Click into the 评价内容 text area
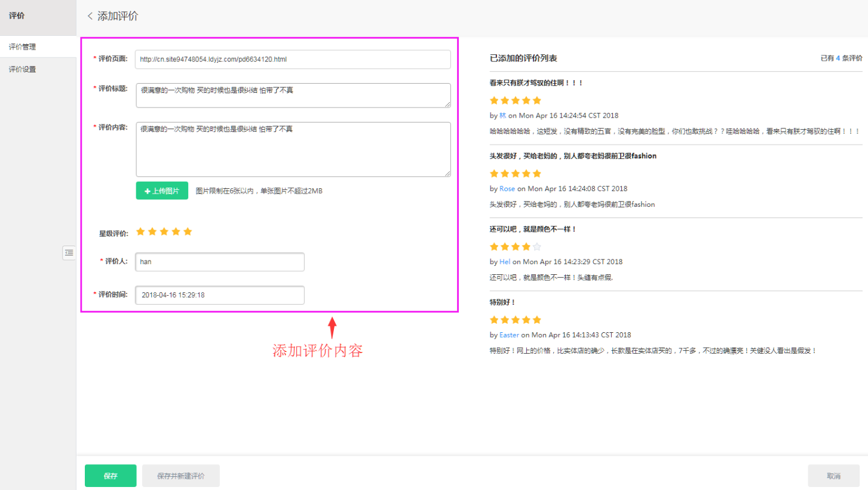 293,149
